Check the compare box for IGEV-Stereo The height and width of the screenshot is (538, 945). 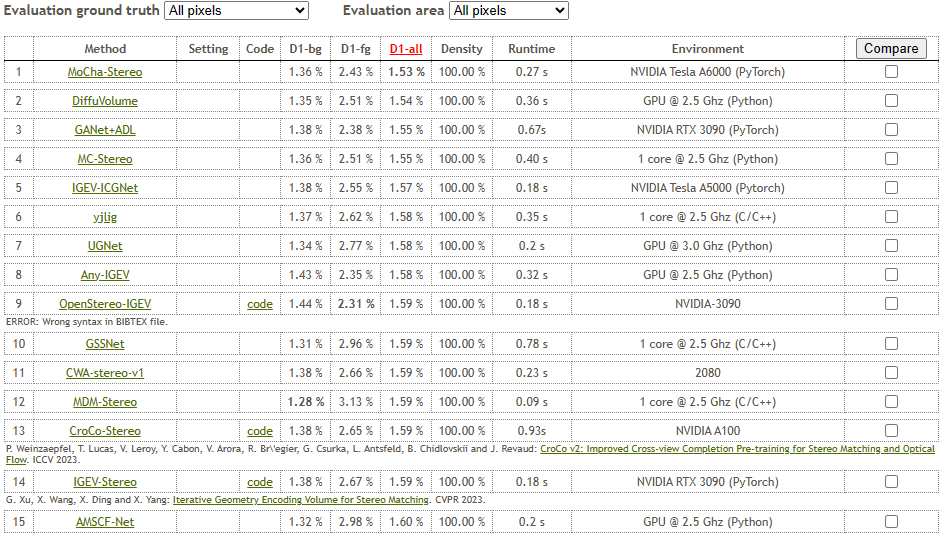(891, 482)
